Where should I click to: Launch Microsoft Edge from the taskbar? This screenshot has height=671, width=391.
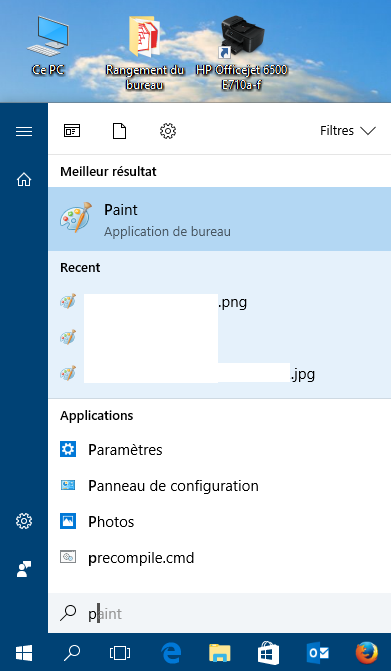tap(171, 653)
